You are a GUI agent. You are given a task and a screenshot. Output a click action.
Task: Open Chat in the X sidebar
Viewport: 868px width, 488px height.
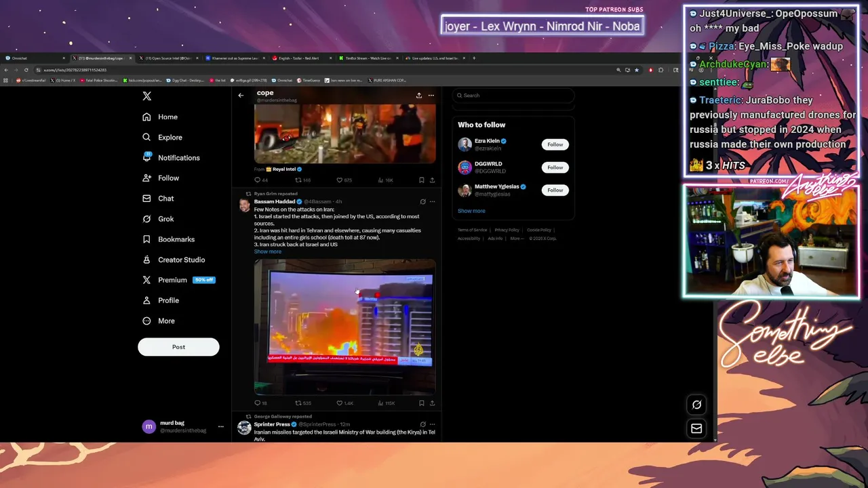click(158, 199)
